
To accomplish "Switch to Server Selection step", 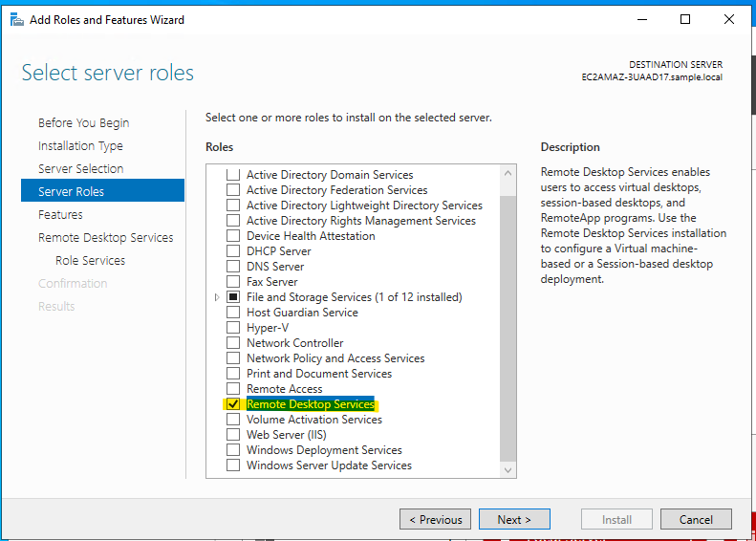I will pyautogui.click(x=80, y=169).
